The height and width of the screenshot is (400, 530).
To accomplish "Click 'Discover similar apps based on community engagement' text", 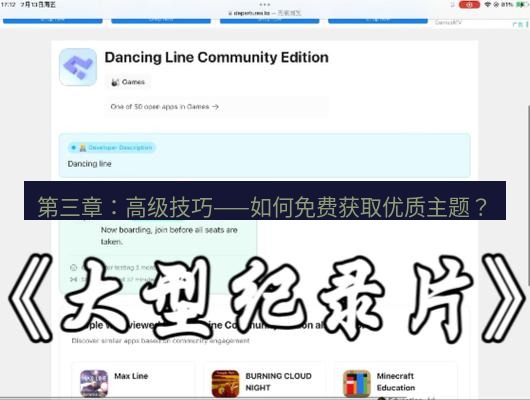I will [x=161, y=340].
